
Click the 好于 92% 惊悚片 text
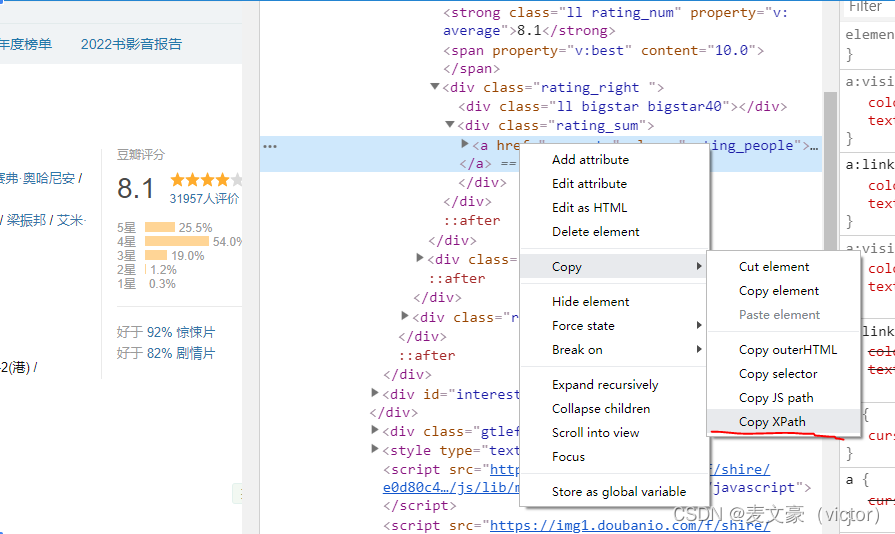click(166, 333)
